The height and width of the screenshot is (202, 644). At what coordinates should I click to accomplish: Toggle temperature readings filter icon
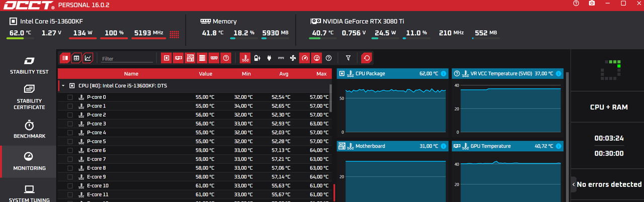coord(245,58)
